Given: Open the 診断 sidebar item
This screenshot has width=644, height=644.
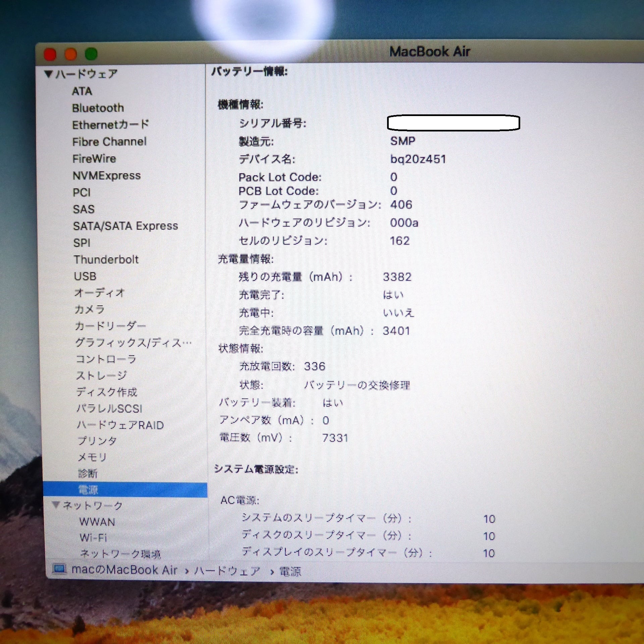Looking at the screenshot, I should pyautogui.click(x=87, y=474).
